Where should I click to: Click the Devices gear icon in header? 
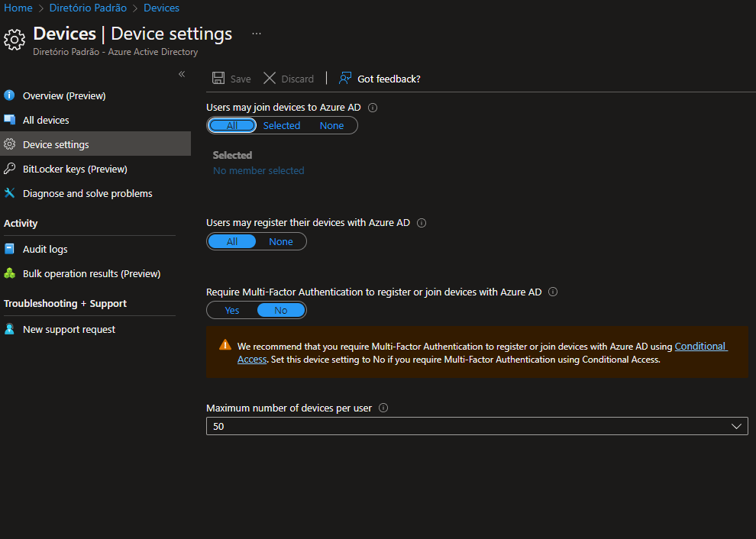(15, 40)
